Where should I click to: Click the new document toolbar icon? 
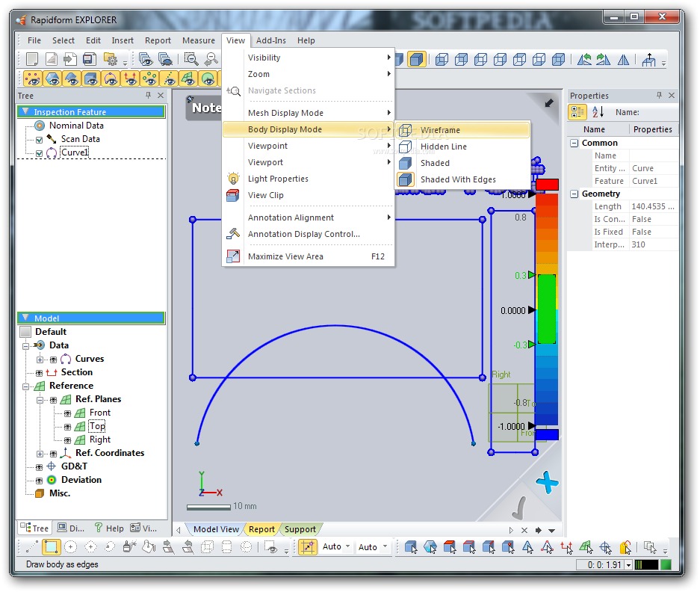(x=32, y=59)
